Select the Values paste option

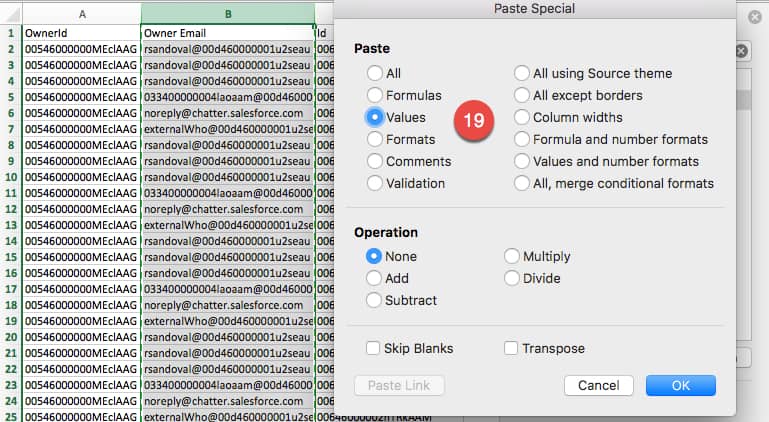pyautogui.click(x=376, y=117)
